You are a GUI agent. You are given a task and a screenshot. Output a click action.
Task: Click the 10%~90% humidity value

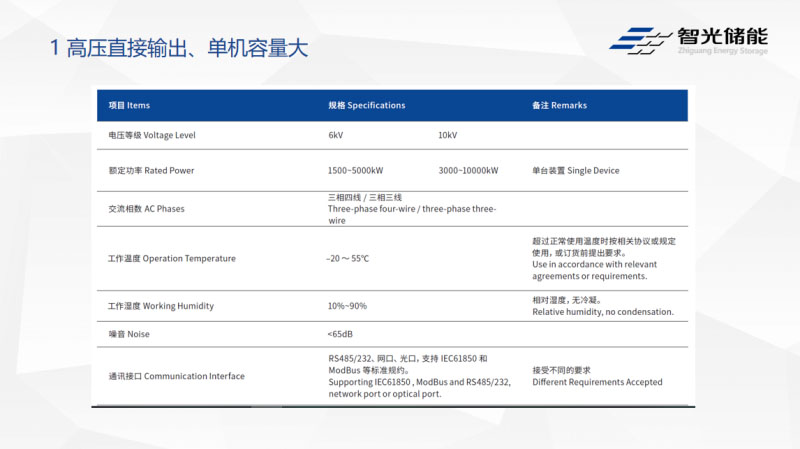tap(347, 306)
